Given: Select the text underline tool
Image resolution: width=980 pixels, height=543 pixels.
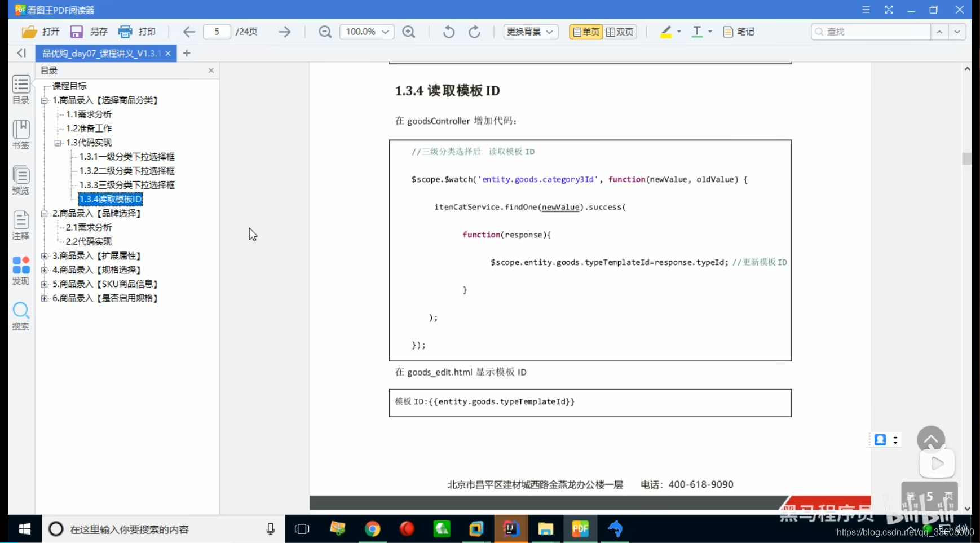Looking at the screenshot, I should click(x=698, y=32).
